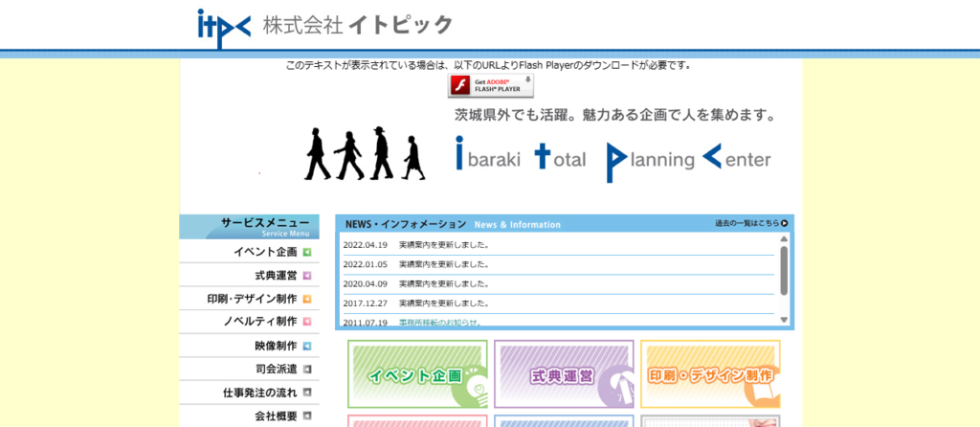
Task: Click green arrow icon beside イベント企画
Action: click(307, 253)
